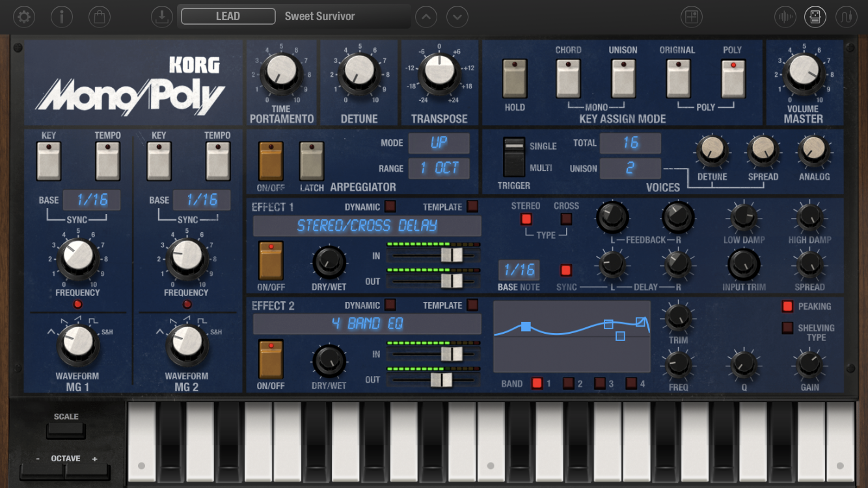Open the waveform view icon
Viewport: 868px width, 488px height.
tap(785, 16)
